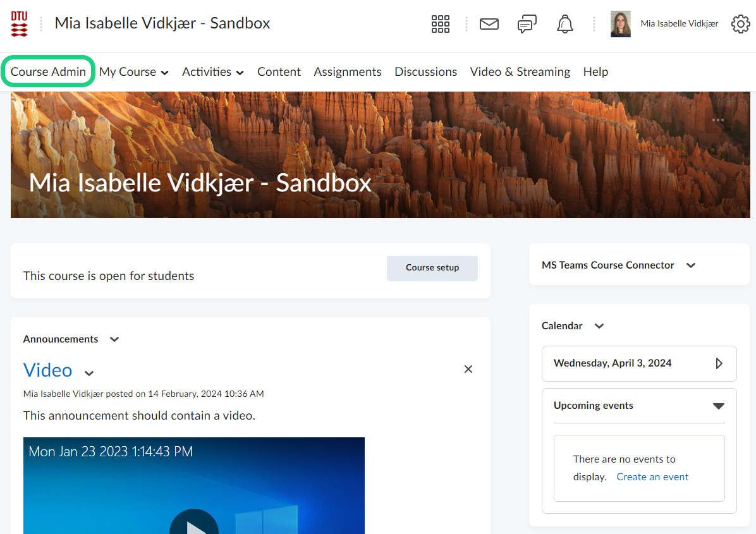Open the update alerts bell icon

564,24
